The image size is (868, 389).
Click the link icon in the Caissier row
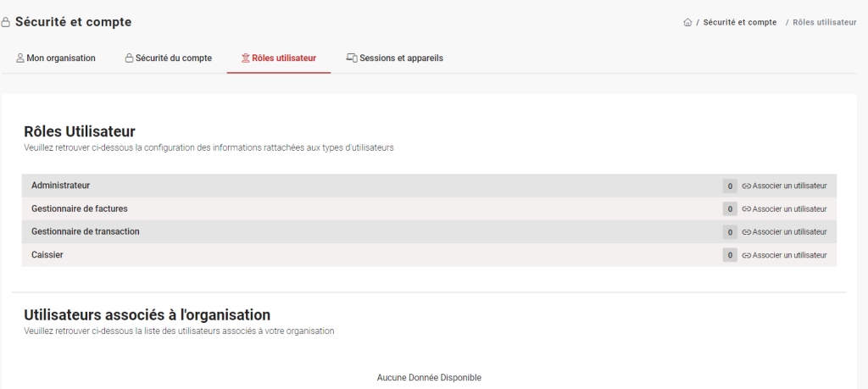tap(746, 255)
